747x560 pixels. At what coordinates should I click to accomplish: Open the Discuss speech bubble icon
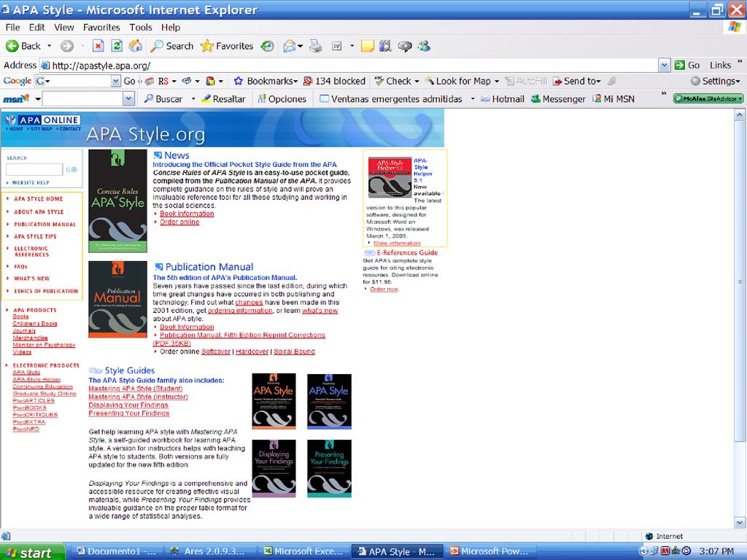coord(405,46)
